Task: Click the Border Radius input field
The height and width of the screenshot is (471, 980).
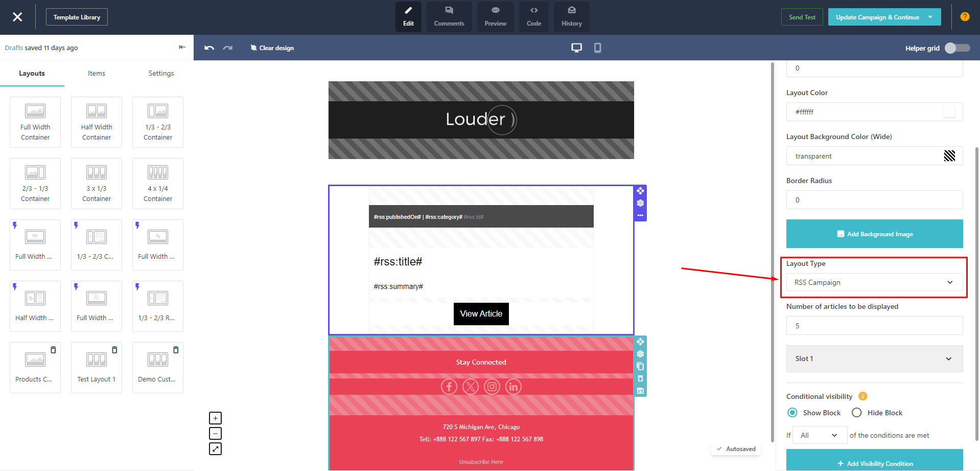Action: click(874, 200)
